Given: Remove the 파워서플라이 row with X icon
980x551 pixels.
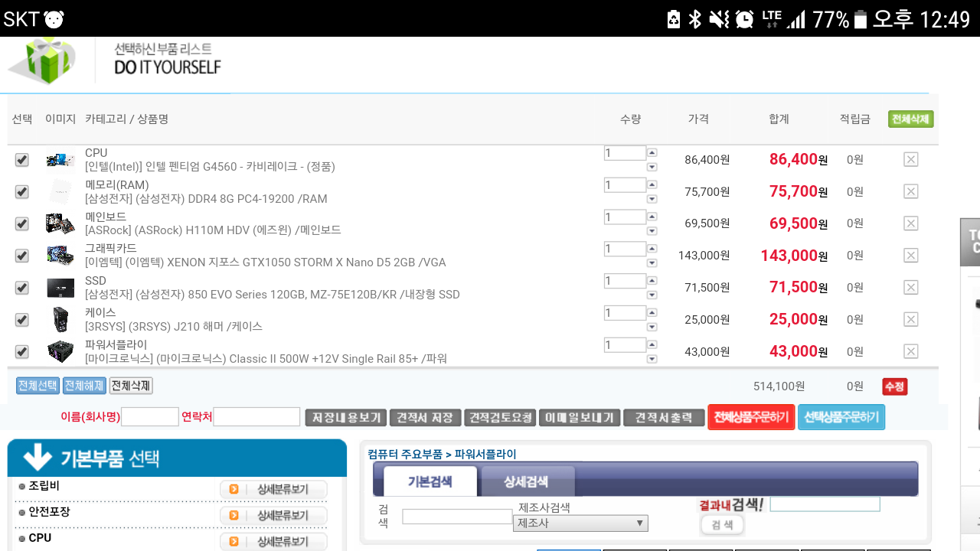Looking at the screenshot, I should (910, 351).
